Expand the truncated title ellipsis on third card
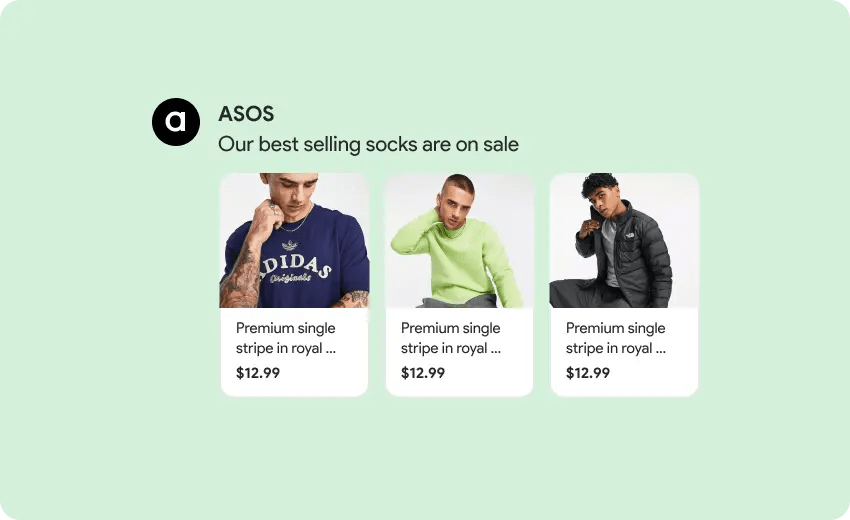The height and width of the screenshot is (520, 850). click(661, 350)
